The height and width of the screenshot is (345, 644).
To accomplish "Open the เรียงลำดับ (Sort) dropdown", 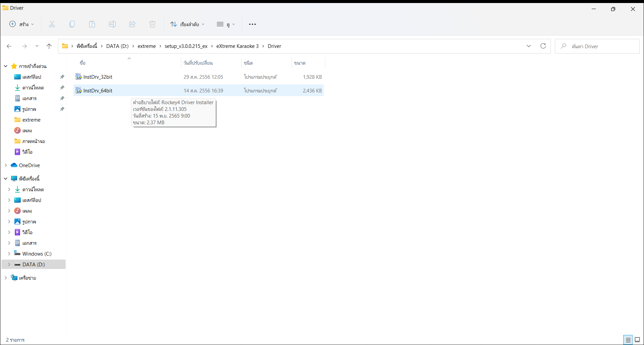I will (x=187, y=24).
